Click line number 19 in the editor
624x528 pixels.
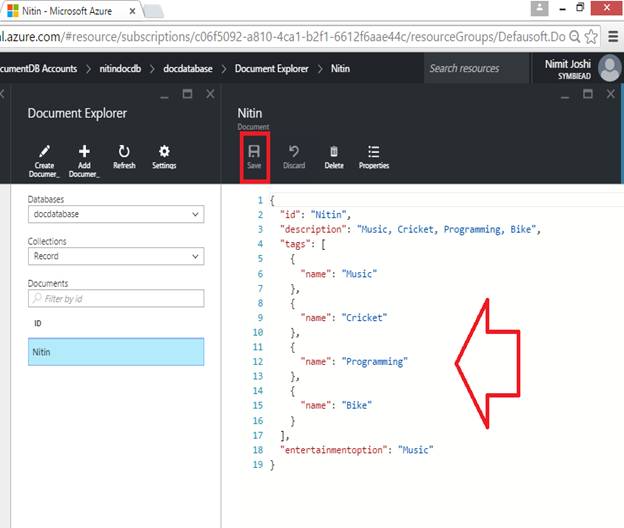pyautogui.click(x=258, y=464)
